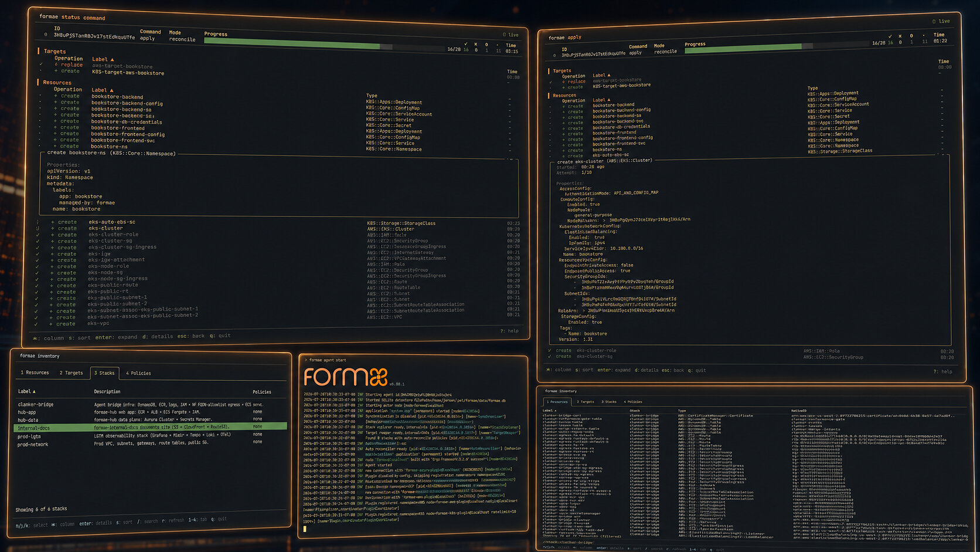
Task: Click the terminal cursor in the agent start window
Action: point(305,529)
